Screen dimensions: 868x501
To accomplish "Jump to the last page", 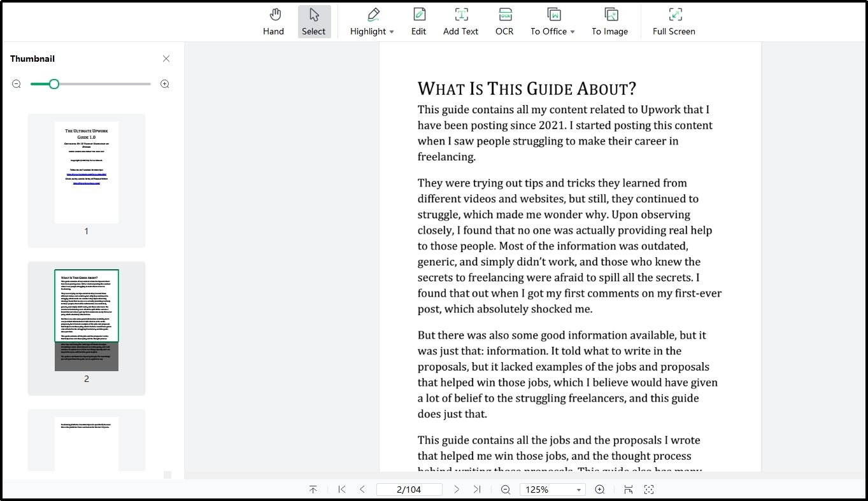I will [x=477, y=490].
